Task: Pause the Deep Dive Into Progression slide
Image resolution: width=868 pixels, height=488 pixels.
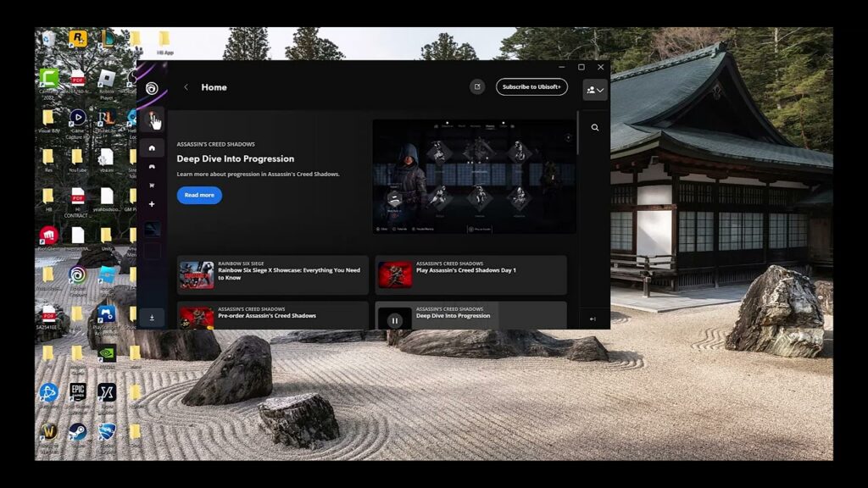Action: coord(395,320)
